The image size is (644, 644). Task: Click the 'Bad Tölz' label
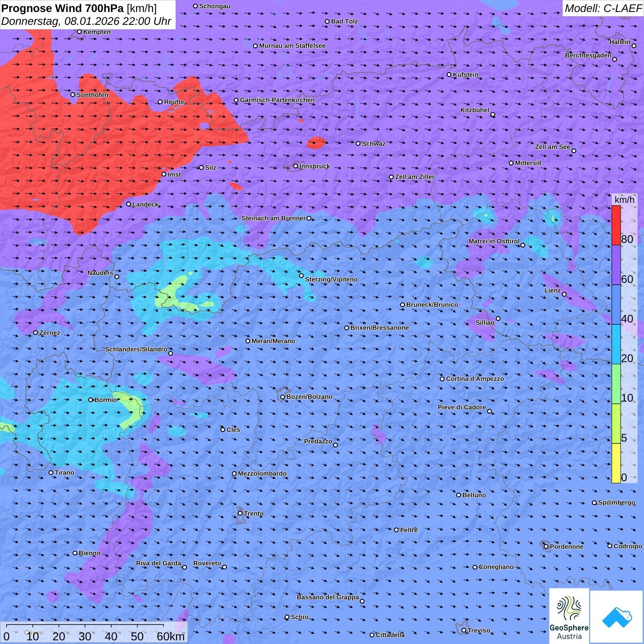pos(345,21)
